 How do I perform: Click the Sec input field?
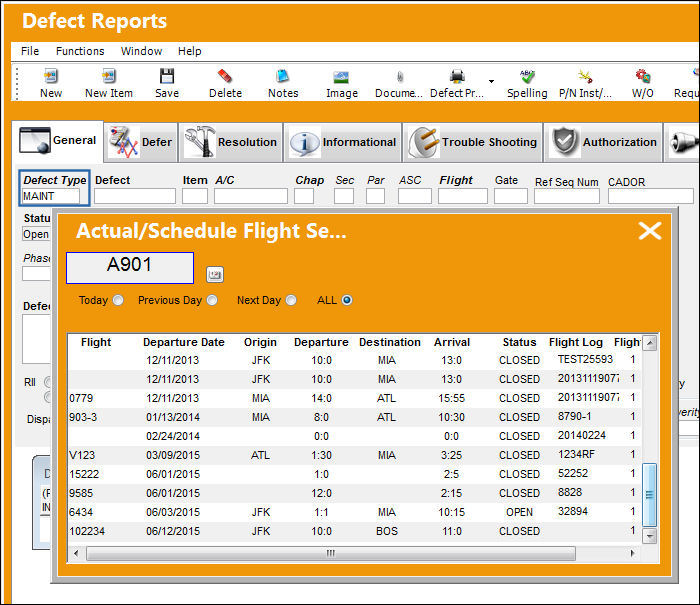(344, 196)
